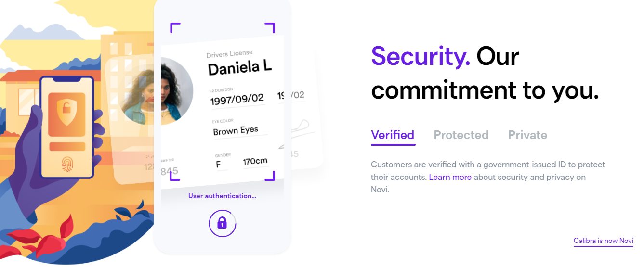Follow the Learn more link
This screenshot has height=267, width=644.
(450, 177)
